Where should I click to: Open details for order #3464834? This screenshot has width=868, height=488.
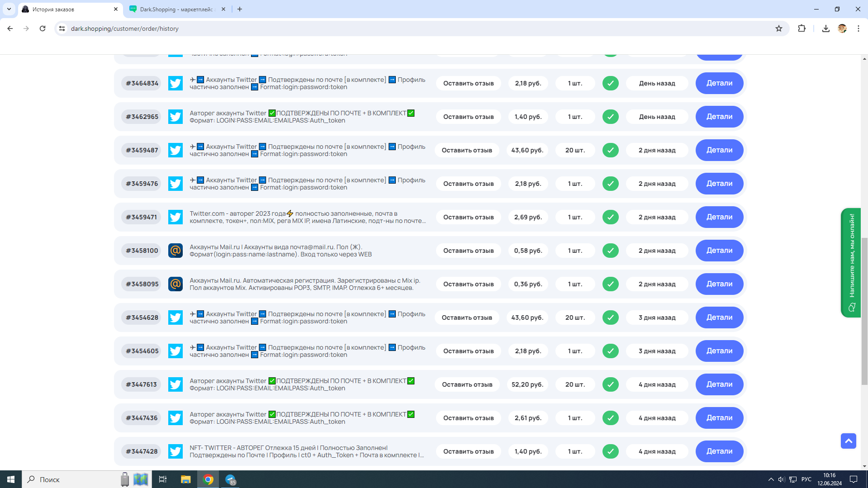point(719,83)
